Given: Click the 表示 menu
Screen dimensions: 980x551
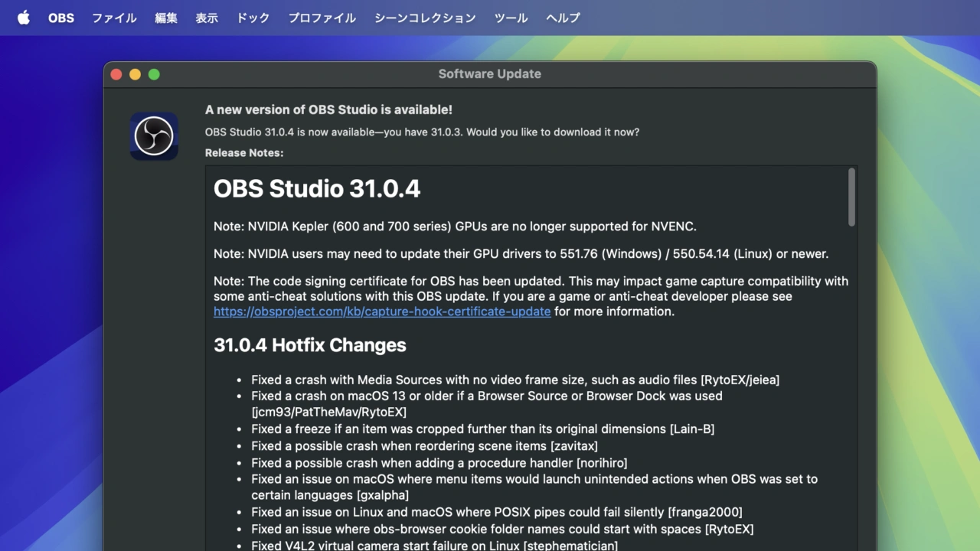Looking at the screenshot, I should 207,18.
